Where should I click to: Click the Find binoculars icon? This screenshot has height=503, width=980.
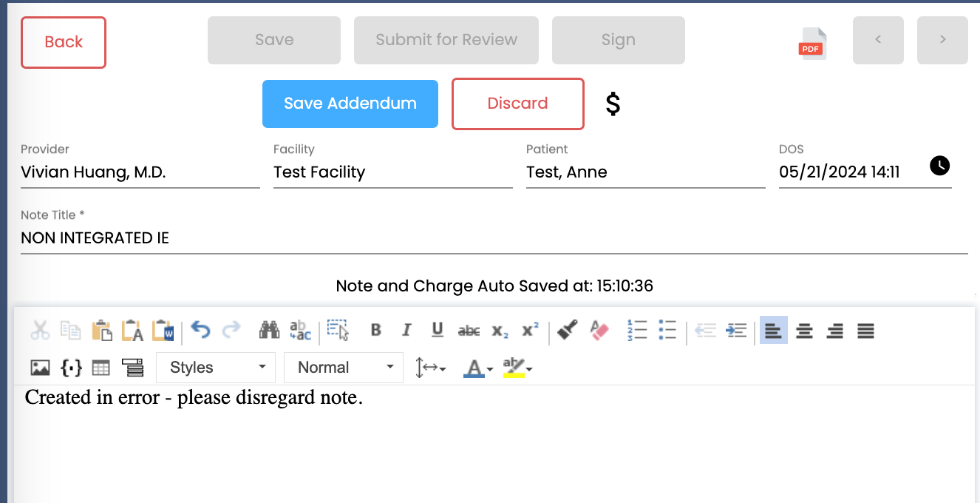click(x=269, y=331)
